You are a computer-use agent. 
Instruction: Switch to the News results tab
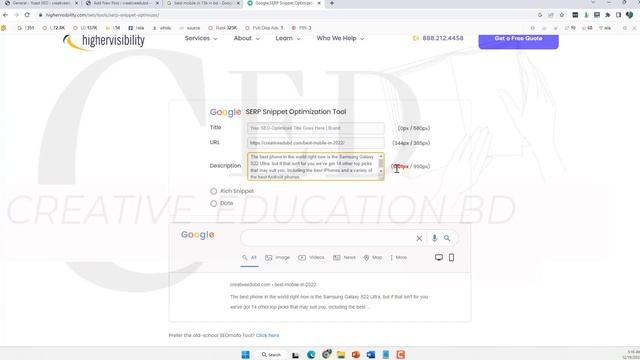[344, 258]
